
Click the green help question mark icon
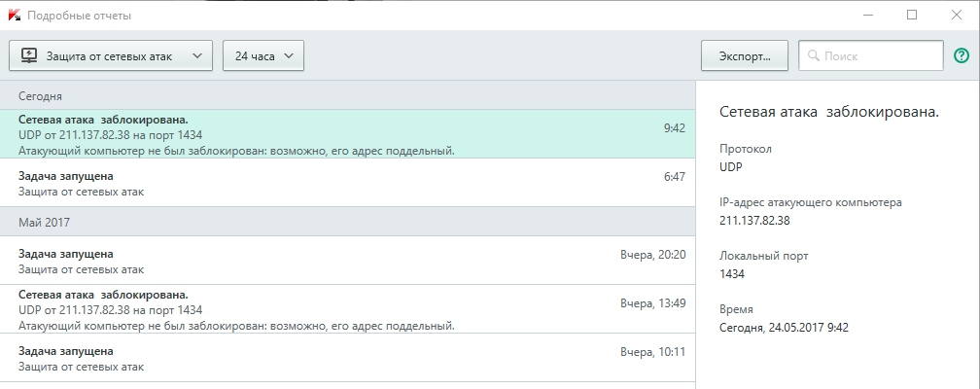pyautogui.click(x=962, y=56)
